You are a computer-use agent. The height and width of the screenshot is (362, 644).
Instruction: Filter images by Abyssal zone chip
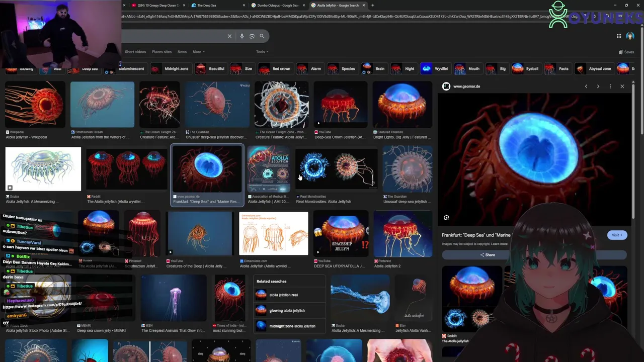(x=594, y=69)
